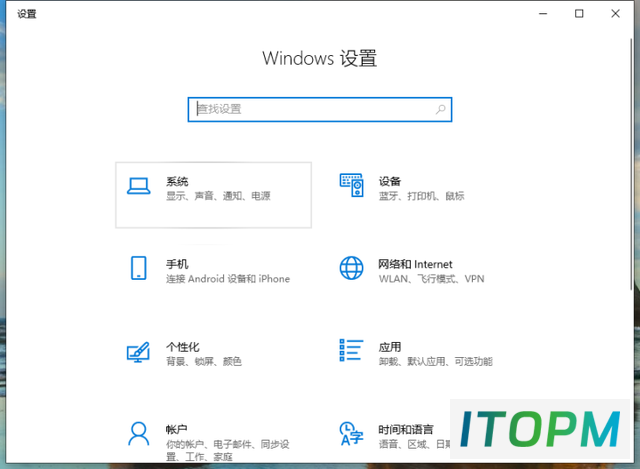Click description WLAN、飞行模式、VPN
The image size is (640, 469).
431,279
